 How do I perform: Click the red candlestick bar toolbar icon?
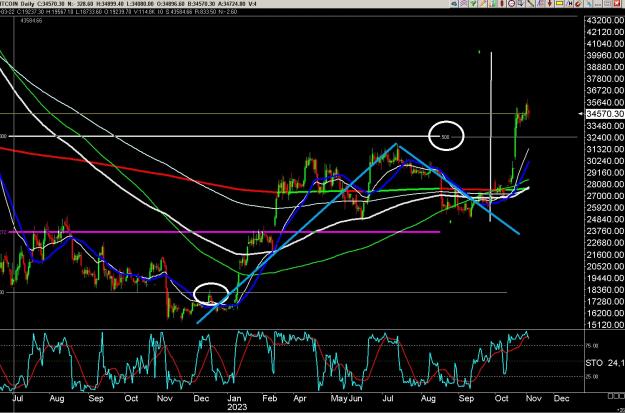tap(502, 4)
